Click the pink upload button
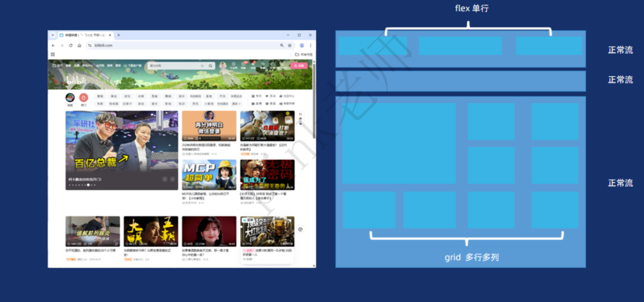Screen dimensions: 644x302 click(299, 66)
